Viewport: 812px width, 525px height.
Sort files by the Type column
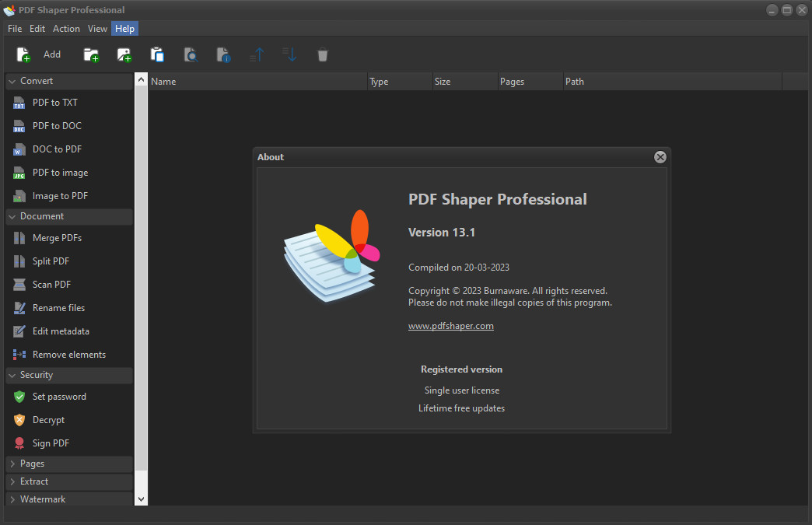tap(400, 82)
